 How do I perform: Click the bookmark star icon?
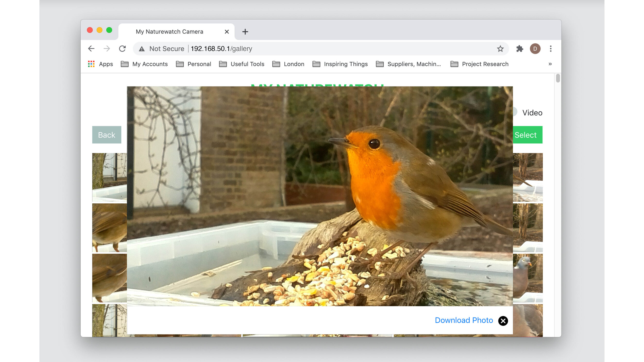click(500, 48)
